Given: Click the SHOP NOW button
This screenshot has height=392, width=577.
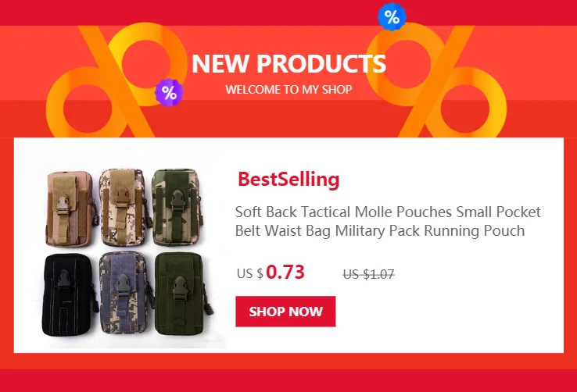Looking at the screenshot, I should click(285, 312).
